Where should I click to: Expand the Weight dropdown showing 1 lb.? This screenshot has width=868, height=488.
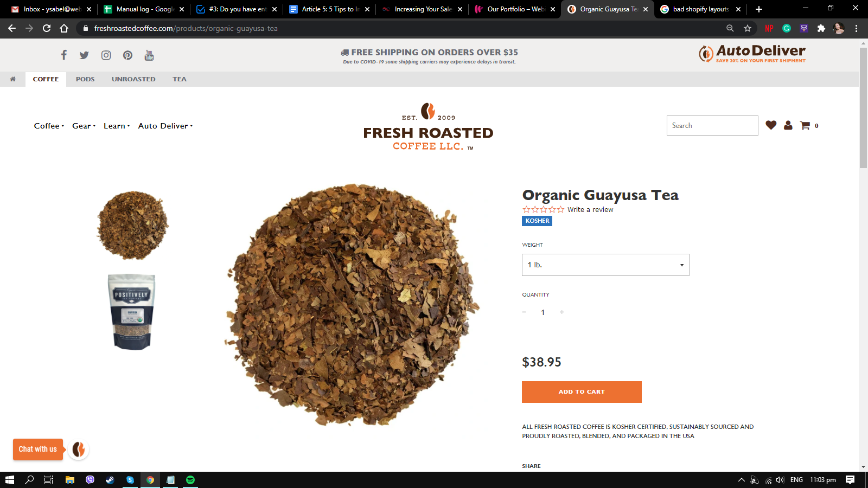click(x=605, y=265)
